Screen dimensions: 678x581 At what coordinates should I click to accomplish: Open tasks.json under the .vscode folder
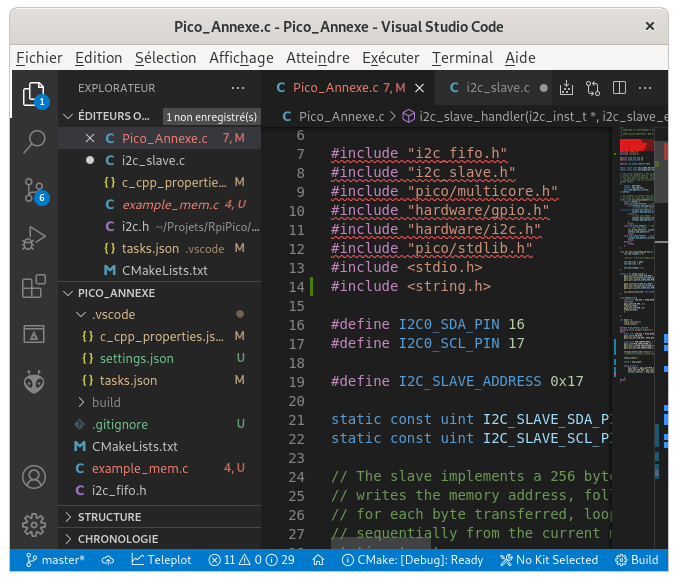[x=160, y=380]
